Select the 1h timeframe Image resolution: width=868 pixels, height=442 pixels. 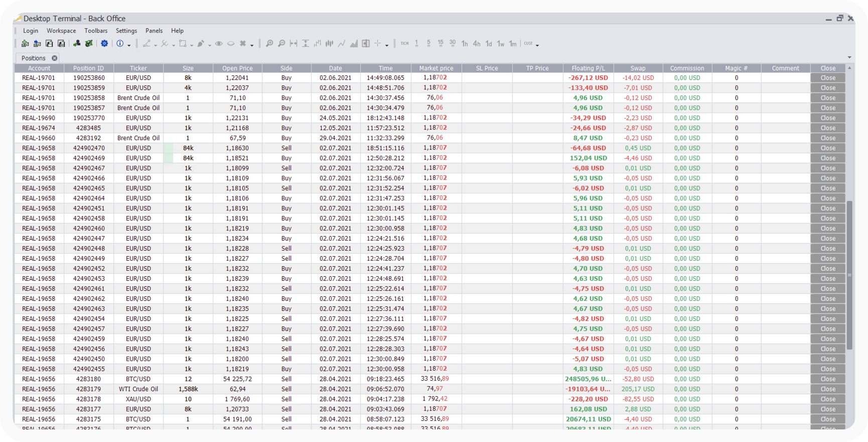[x=465, y=44]
